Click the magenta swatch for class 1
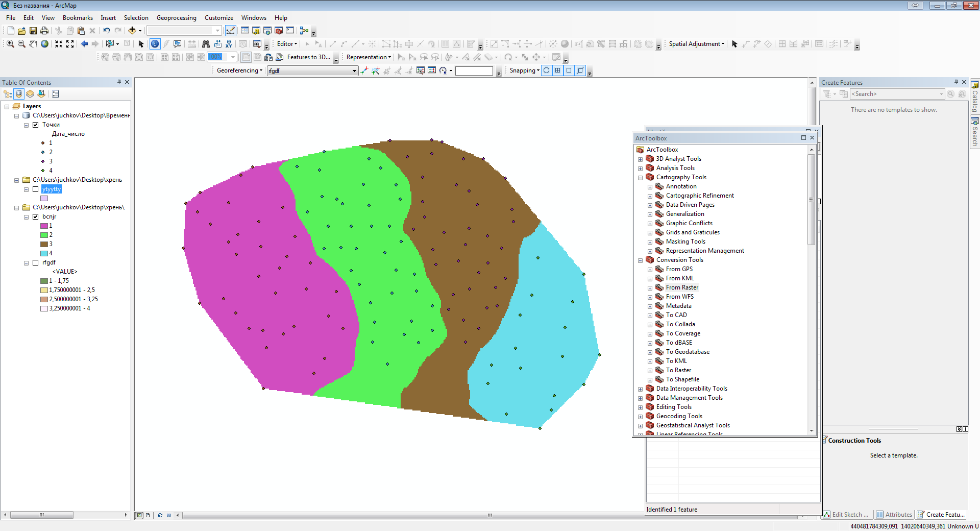The image size is (980, 531). coord(44,226)
